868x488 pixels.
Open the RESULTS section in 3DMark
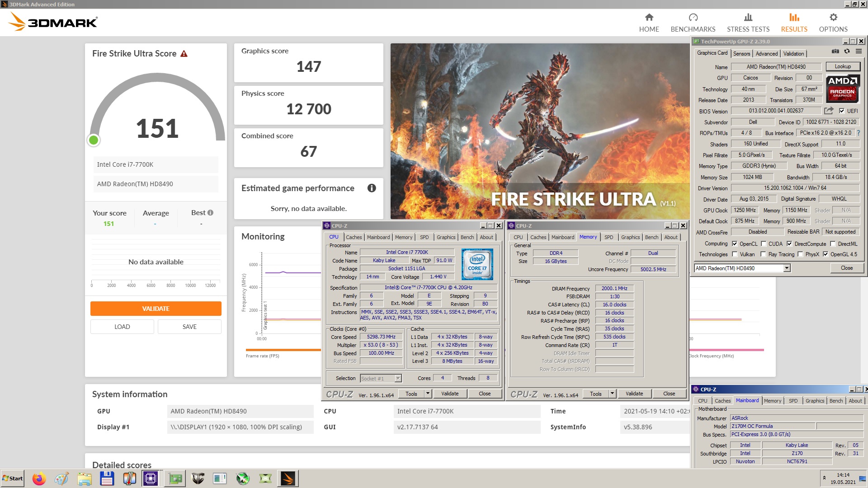(794, 23)
